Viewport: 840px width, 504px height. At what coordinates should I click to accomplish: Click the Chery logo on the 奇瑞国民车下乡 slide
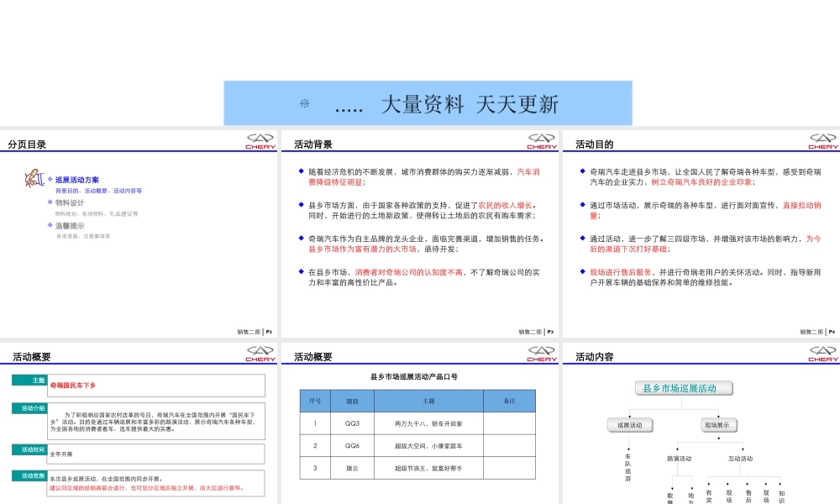click(260, 354)
